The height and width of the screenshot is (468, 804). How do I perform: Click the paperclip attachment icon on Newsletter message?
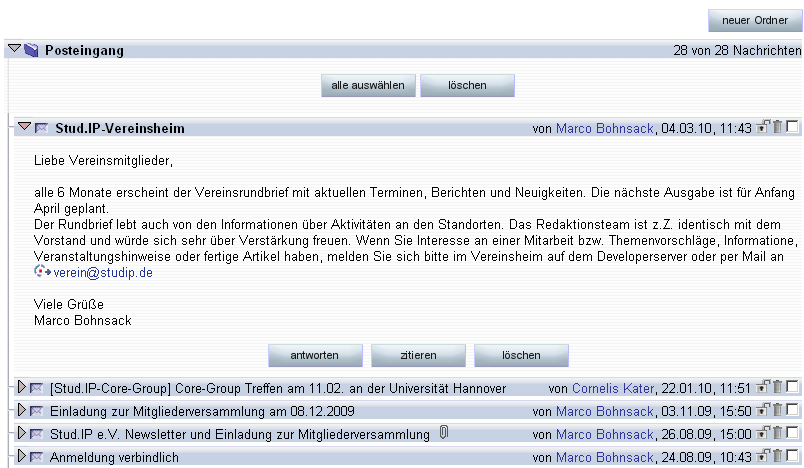point(444,433)
